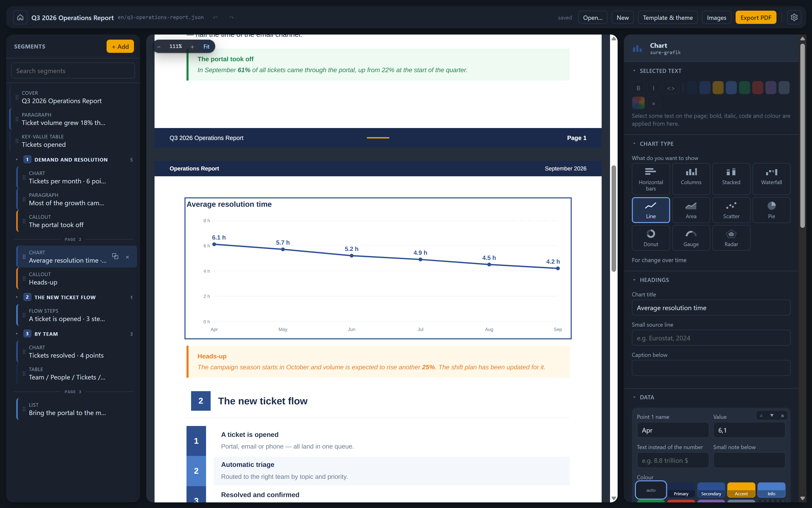This screenshot has height=508, width=812.
Task: Move Point 1 down with arrow
Action: (x=772, y=416)
